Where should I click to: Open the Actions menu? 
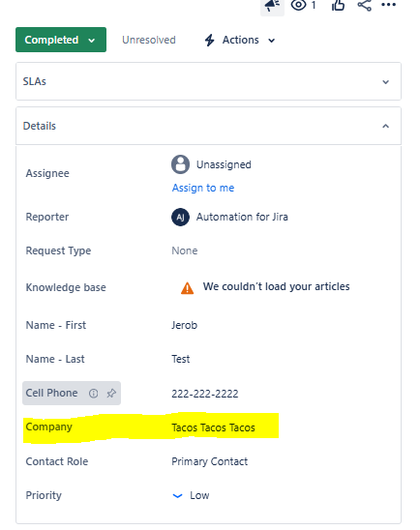point(240,41)
